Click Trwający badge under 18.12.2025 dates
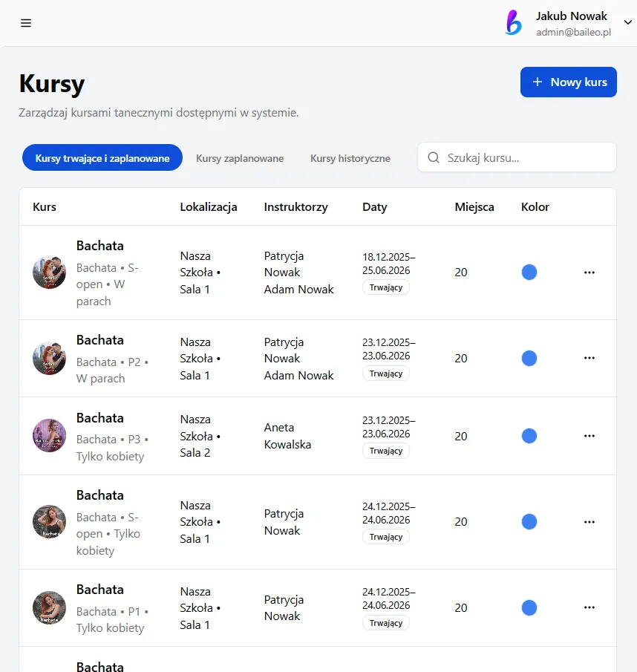The image size is (637, 672). (x=386, y=287)
